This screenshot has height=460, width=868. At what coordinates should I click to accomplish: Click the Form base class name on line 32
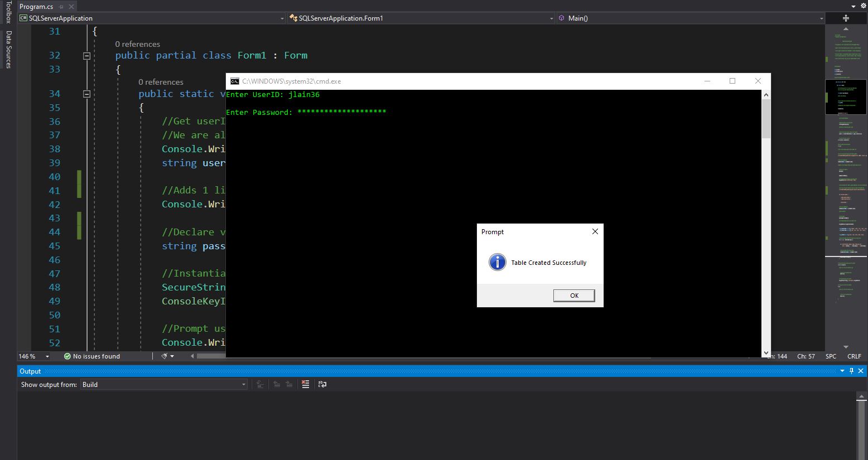coord(296,55)
